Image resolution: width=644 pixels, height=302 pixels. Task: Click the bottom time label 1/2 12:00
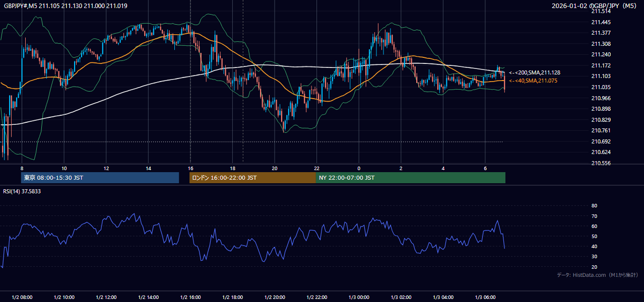pyautogui.click(x=106, y=297)
